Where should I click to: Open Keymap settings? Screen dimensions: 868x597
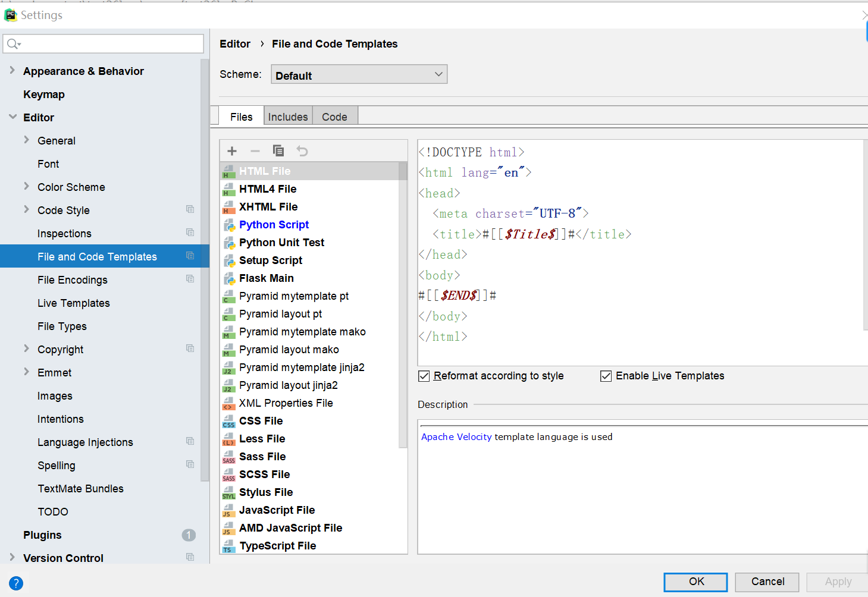tap(44, 95)
